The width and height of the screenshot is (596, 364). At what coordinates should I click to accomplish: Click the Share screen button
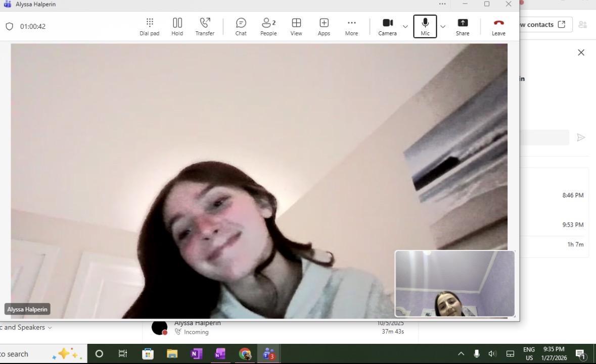[x=462, y=26]
